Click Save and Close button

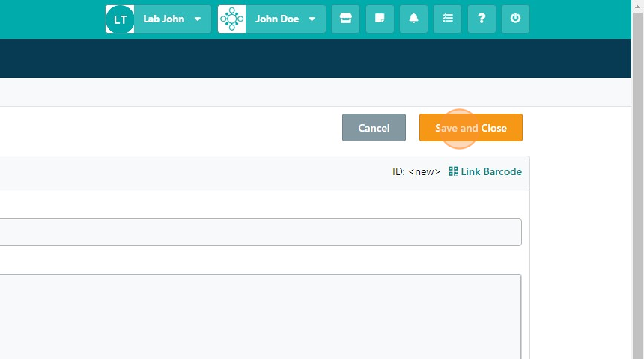click(471, 128)
